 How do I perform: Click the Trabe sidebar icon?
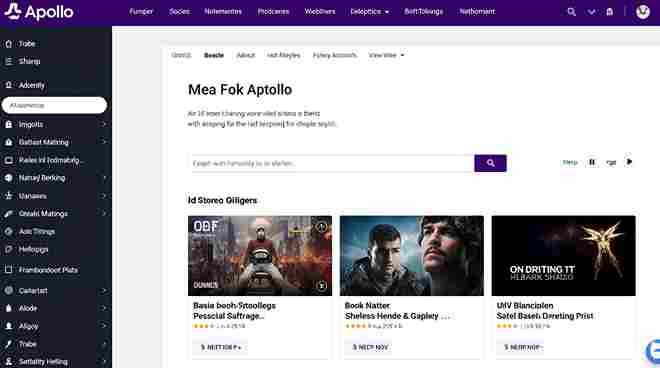[x=8, y=344]
